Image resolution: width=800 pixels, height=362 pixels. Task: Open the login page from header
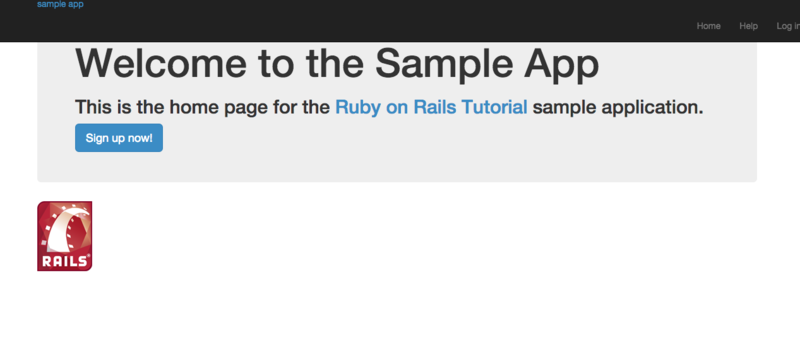[788, 26]
